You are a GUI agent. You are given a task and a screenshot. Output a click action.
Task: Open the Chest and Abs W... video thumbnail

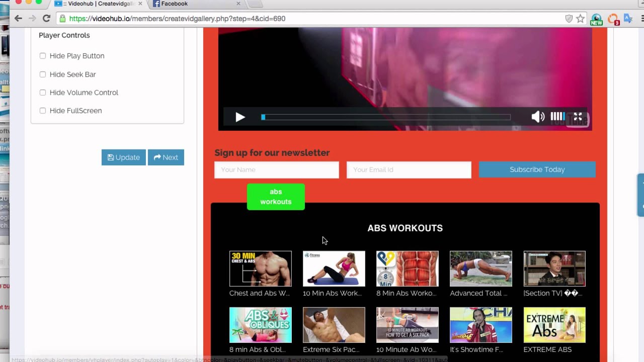[x=260, y=268]
